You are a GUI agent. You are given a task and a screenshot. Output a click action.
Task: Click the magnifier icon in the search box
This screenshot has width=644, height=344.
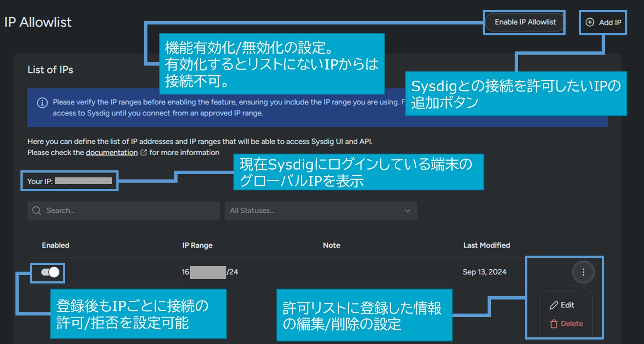pyautogui.click(x=37, y=211)
